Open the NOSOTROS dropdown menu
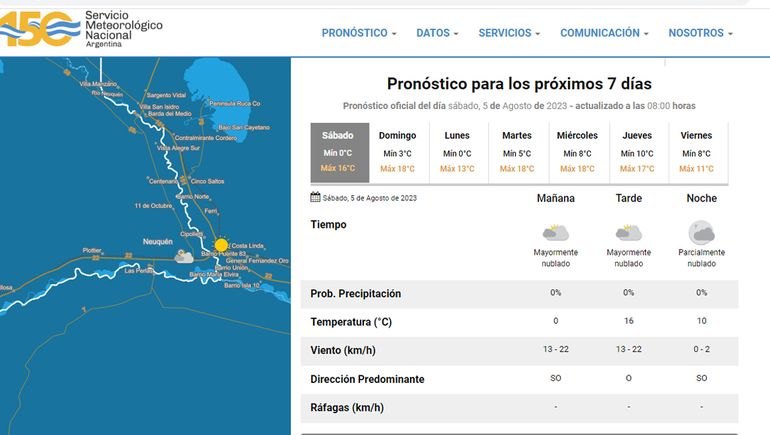Screen dimensions: 770x435 tap(700, 33)
